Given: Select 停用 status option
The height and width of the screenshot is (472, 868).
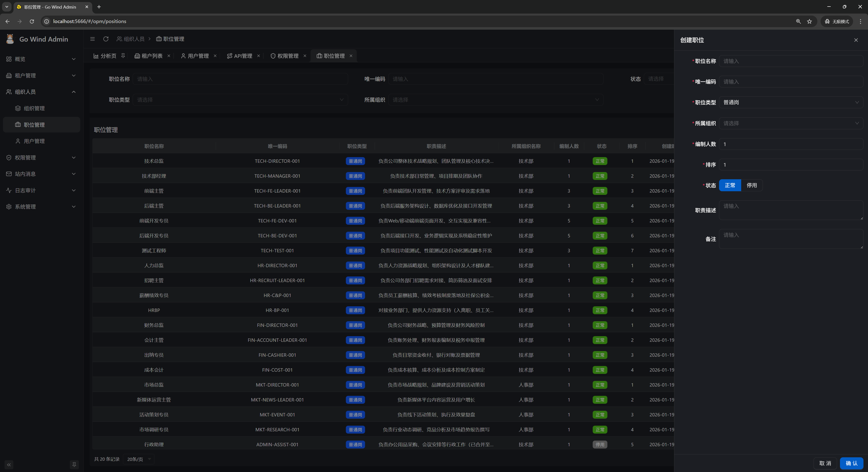Looking at the screenshot, I should tap(751, 185).
